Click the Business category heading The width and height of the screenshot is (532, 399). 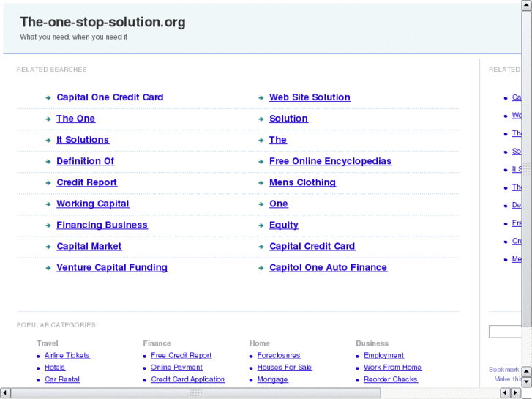372,343
